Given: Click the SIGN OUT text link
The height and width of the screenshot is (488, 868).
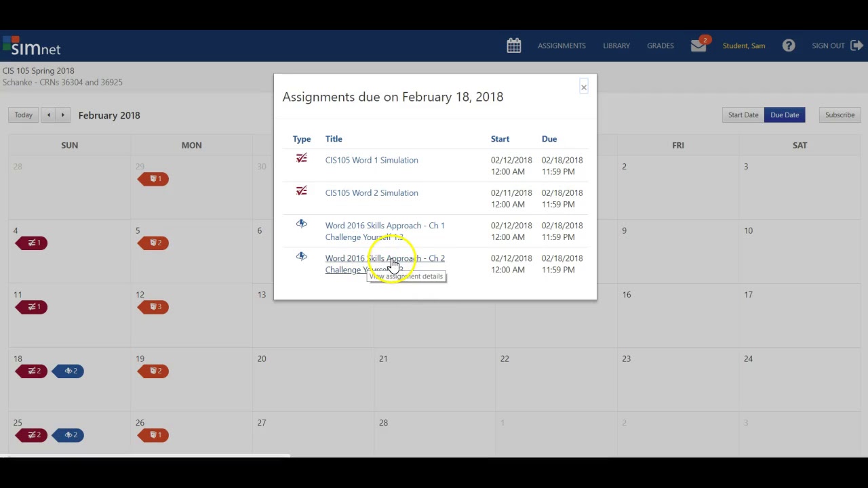Looking at the screenshot, I should tap(828, 45).
